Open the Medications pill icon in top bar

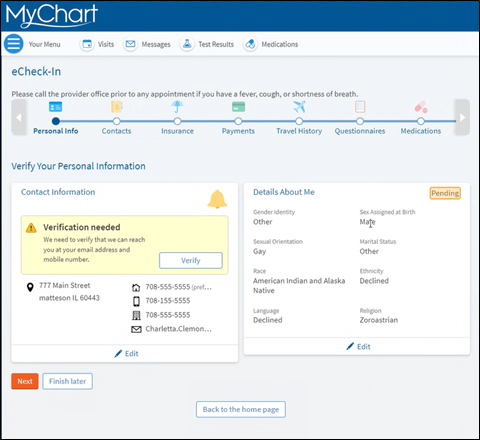click(x=250, y=44)
